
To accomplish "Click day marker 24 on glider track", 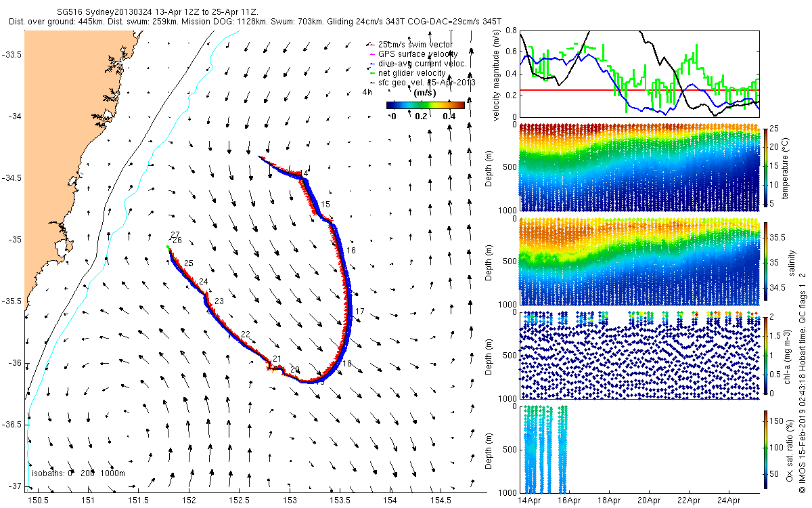I will 204,281.
